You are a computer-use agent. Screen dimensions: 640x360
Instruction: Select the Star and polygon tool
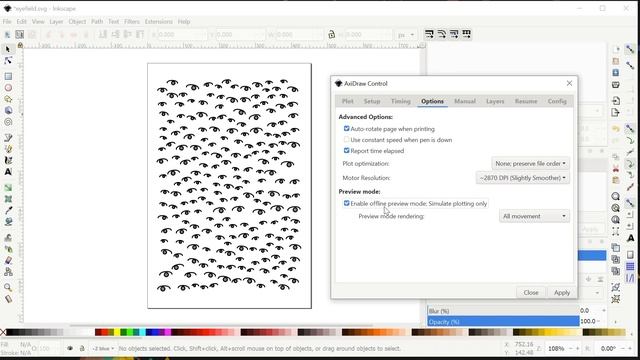(8, 99)
